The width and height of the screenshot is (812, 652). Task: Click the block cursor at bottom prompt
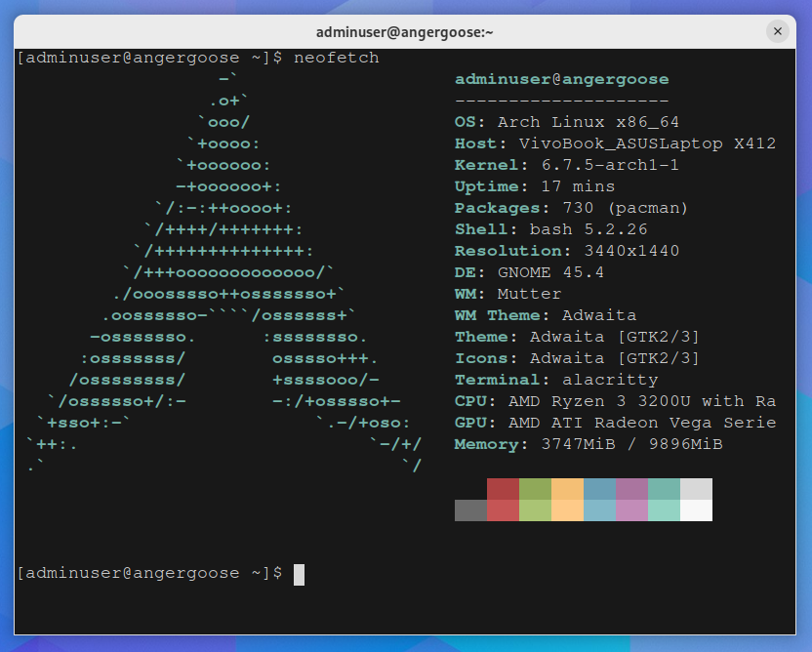299,575
